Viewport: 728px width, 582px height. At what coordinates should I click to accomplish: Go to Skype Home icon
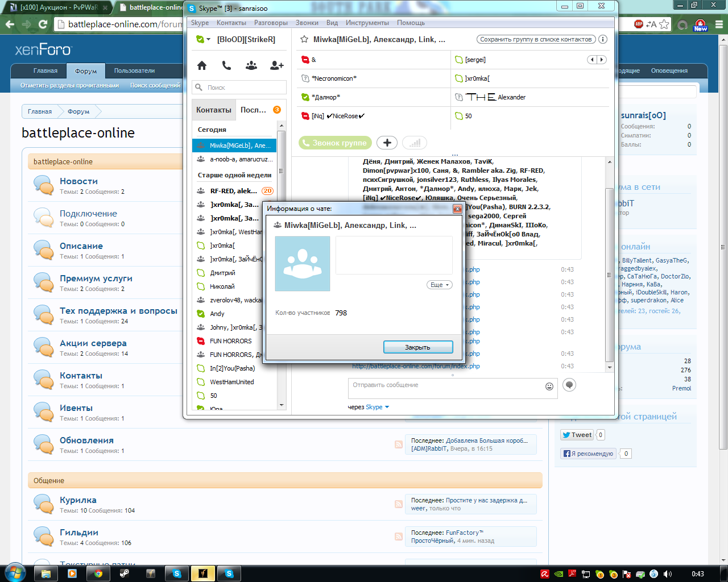202,65
